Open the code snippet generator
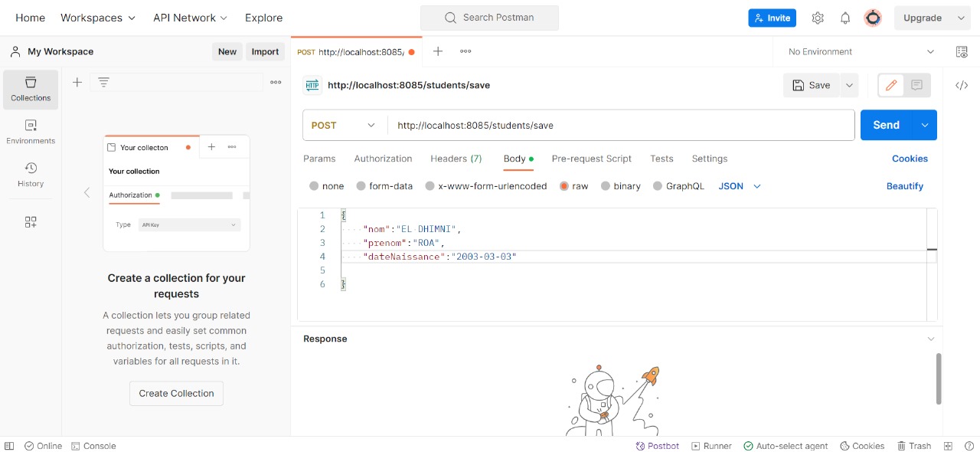The image size is (980, 452). 962,85
